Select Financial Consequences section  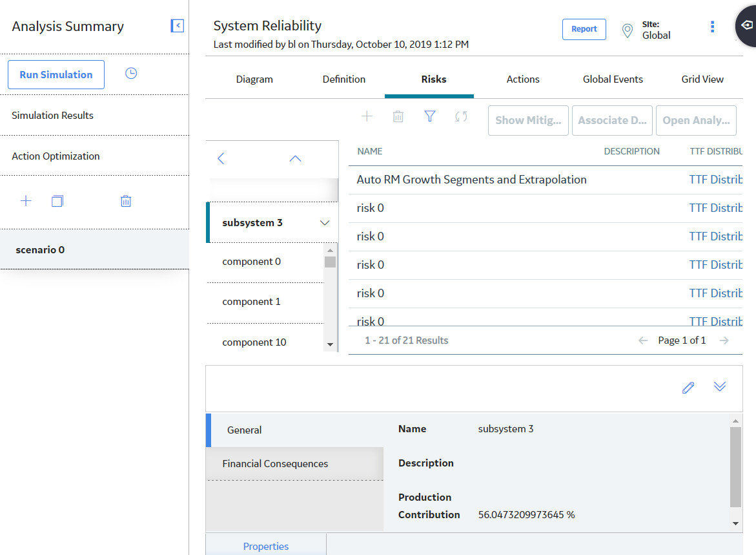294,464
